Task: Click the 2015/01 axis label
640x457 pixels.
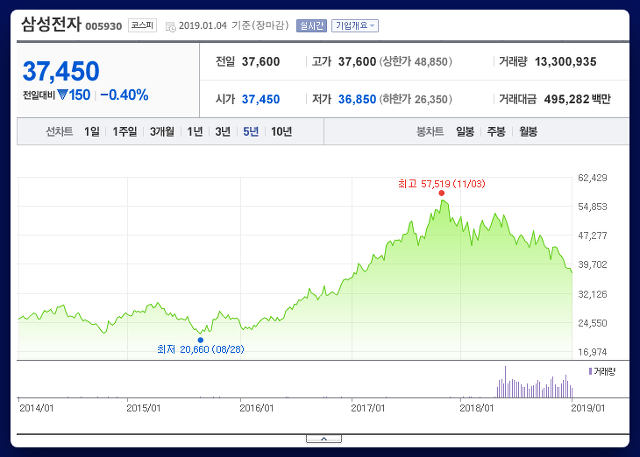Action: tap(144, 408)
